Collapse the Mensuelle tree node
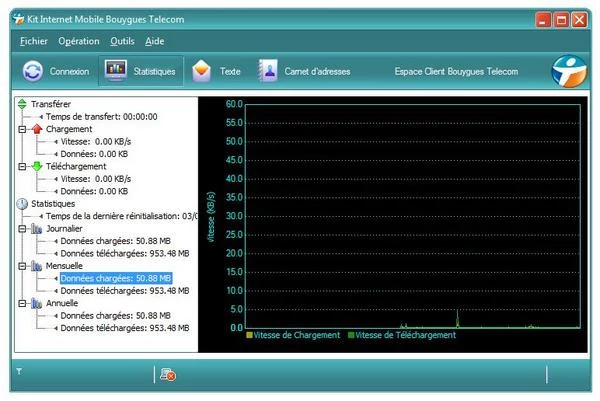The height and width of the screenshot is (401, 600). [x=22, y=266]
